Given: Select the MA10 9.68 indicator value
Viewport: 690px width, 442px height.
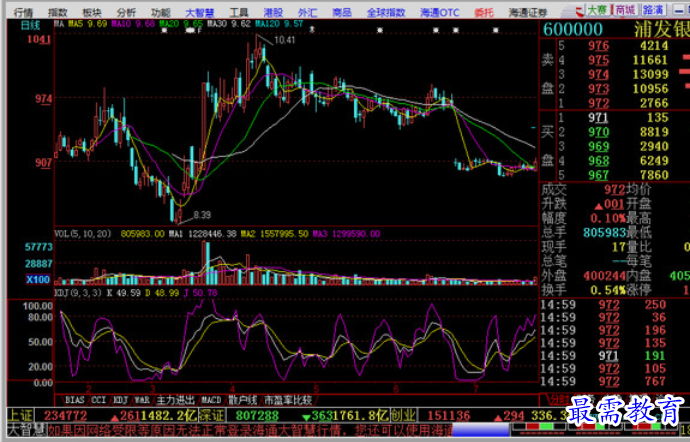Looking at the screenshot, I should tap(134, 24).
